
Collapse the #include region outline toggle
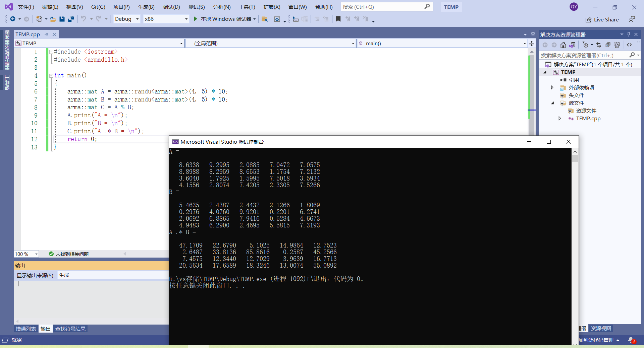pyautogui.click(x=51, y=52)
